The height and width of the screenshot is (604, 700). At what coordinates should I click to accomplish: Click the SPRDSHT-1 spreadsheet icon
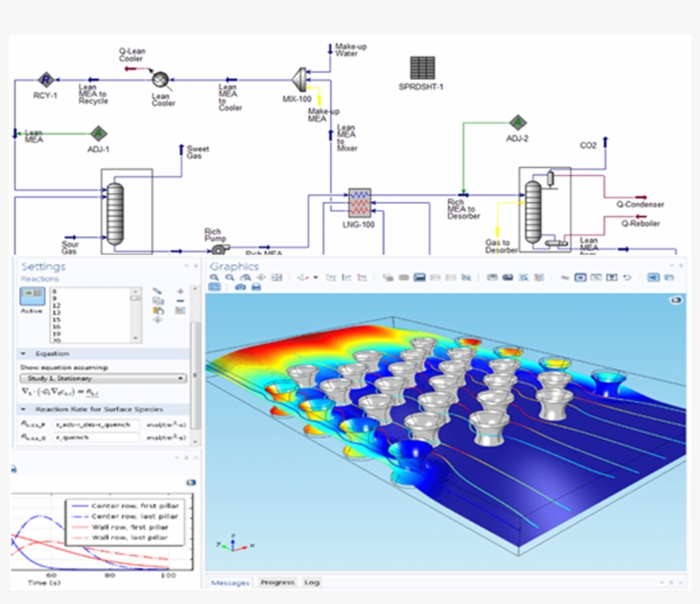(422, 67)
